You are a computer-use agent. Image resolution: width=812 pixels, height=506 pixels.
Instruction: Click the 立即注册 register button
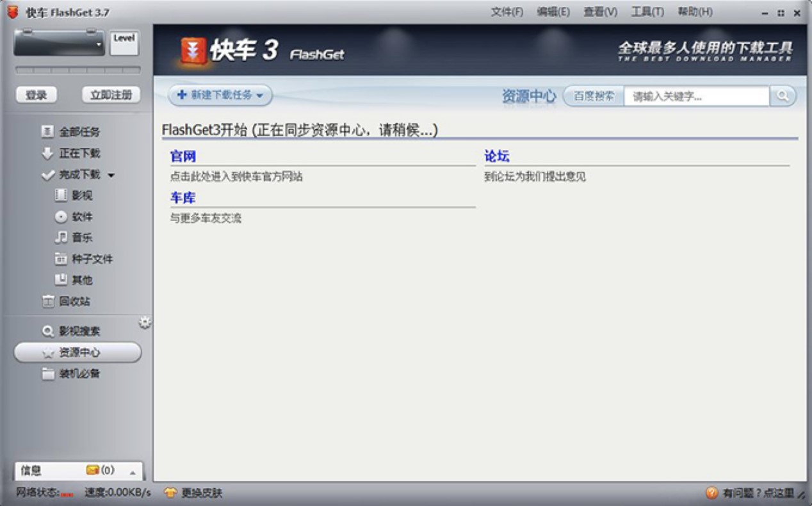(111, 94)
